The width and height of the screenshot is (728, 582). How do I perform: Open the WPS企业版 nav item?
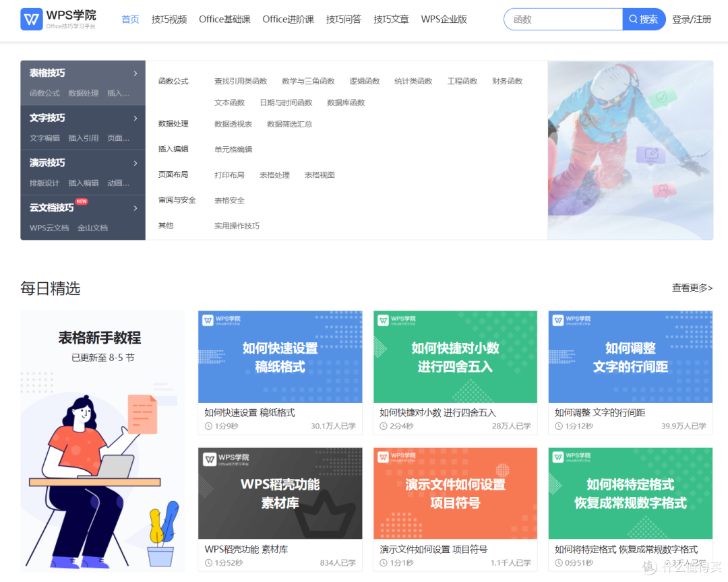[x=444, y=19]
